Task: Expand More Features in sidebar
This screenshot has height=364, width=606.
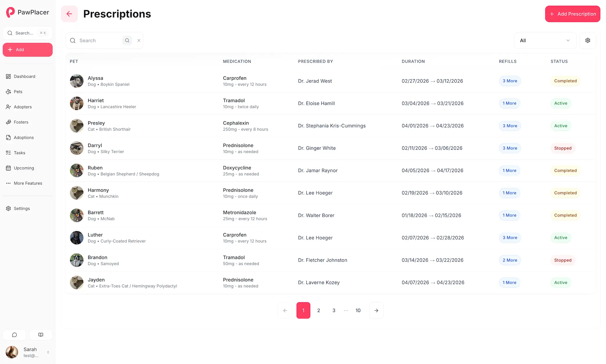Action: pos(28,183)
